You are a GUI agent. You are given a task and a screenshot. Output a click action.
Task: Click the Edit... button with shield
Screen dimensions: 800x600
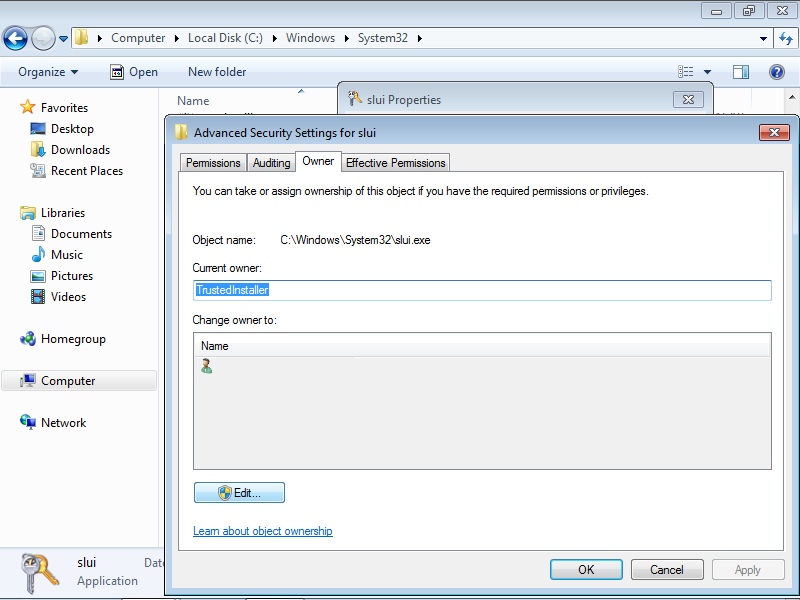point(239,493)
